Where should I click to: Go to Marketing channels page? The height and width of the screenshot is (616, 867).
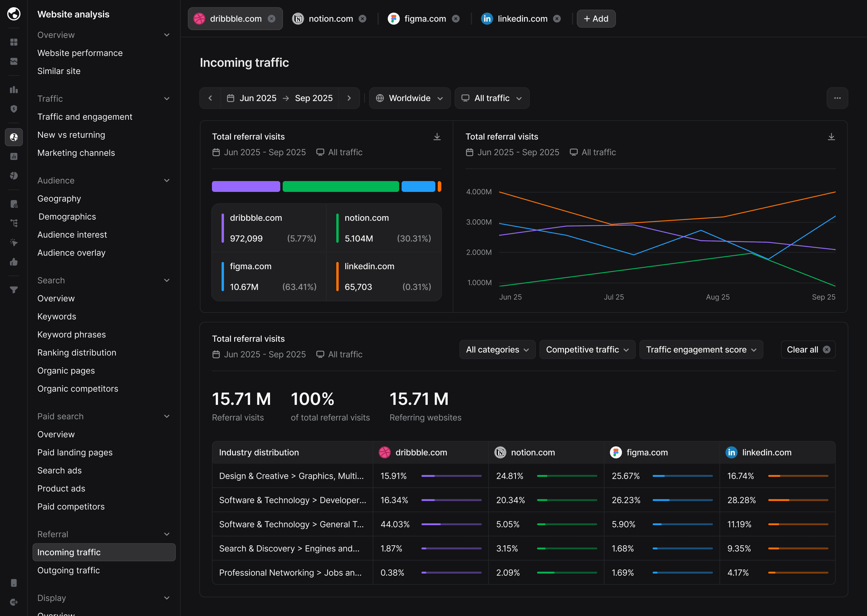click(x=76, y=153)
